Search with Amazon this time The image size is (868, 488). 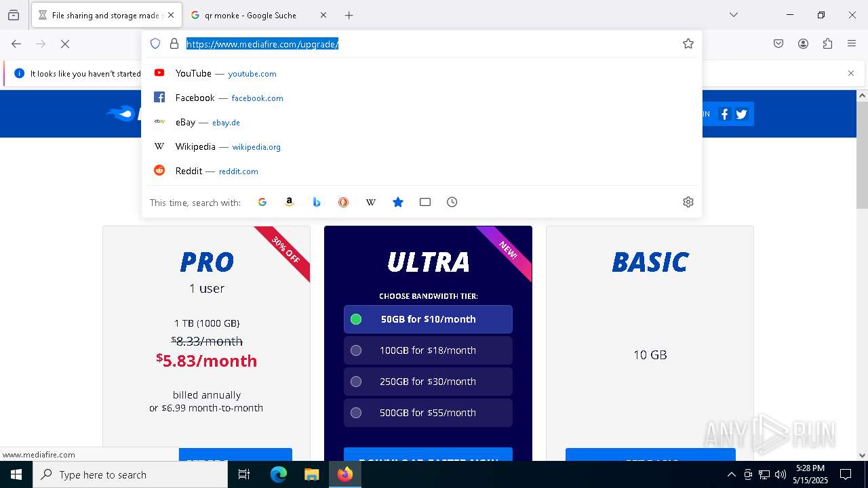[290, 202]
